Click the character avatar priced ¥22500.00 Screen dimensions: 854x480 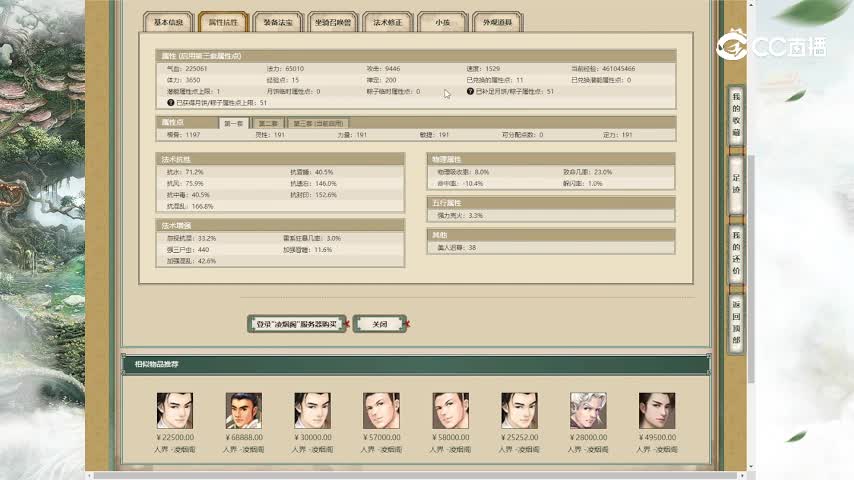pos(175,411)
